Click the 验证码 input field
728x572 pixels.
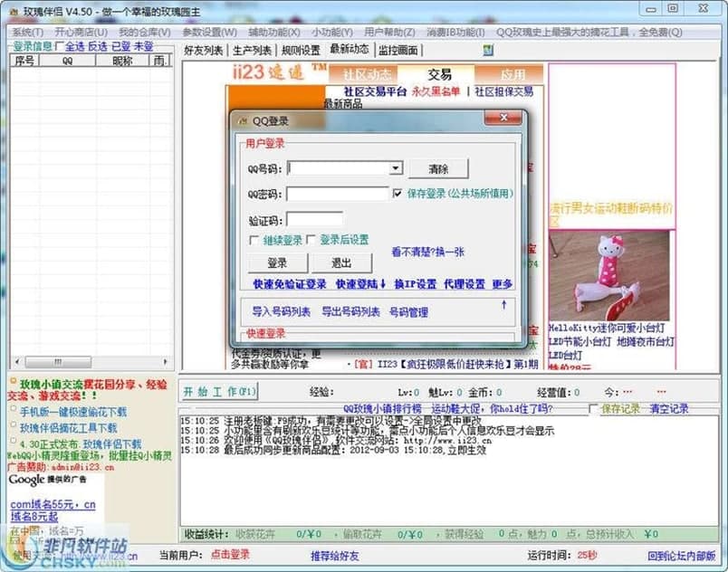(x=314, y=218)
